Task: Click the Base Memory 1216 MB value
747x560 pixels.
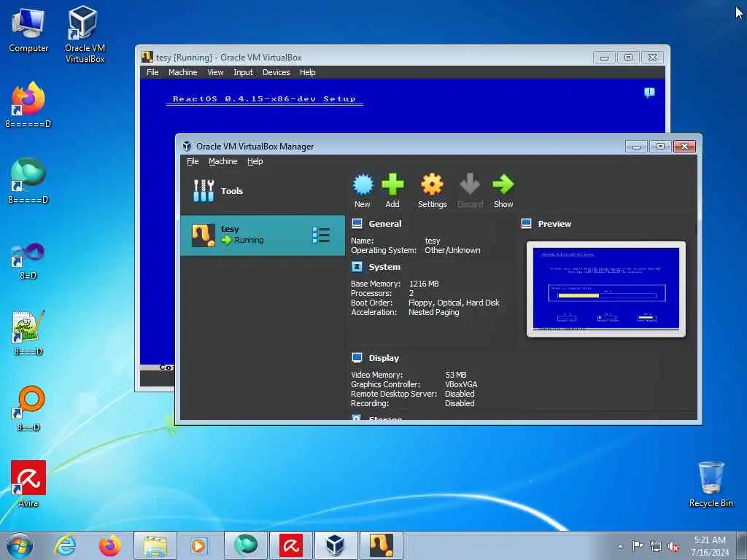Action: pyautogui.click(x=424, y=284)
